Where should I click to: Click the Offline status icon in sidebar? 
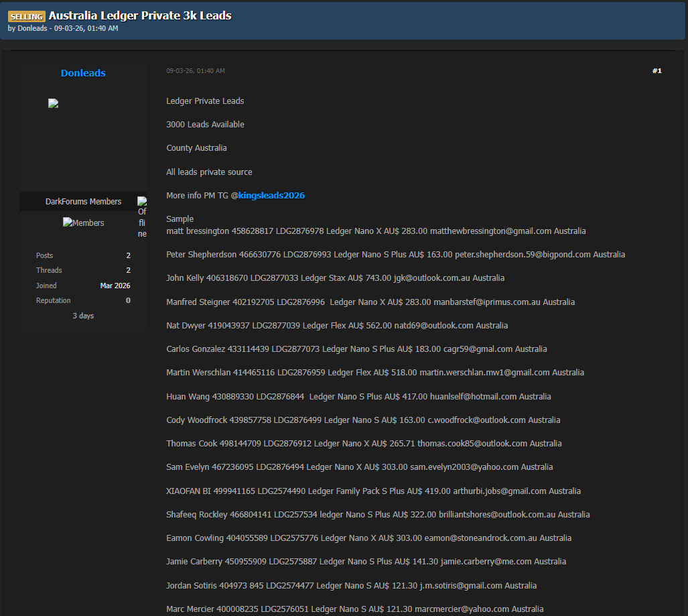point(142,217)
